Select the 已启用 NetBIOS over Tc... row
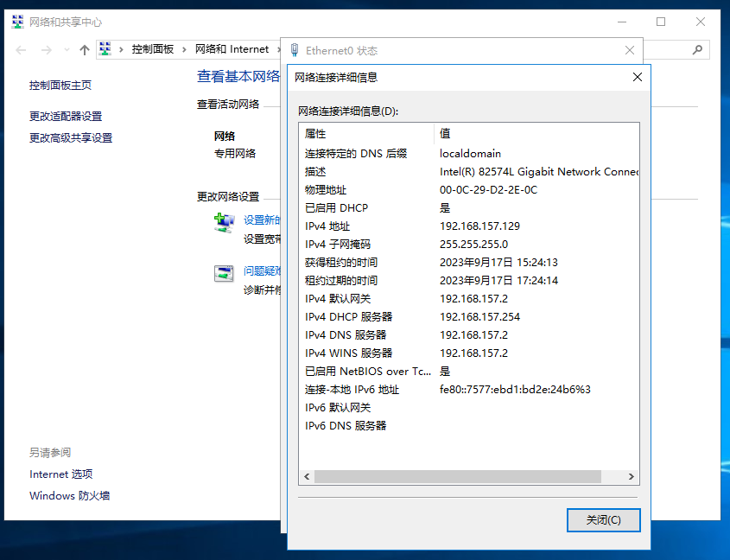730x560 pixels. click(x=469, y=372)
